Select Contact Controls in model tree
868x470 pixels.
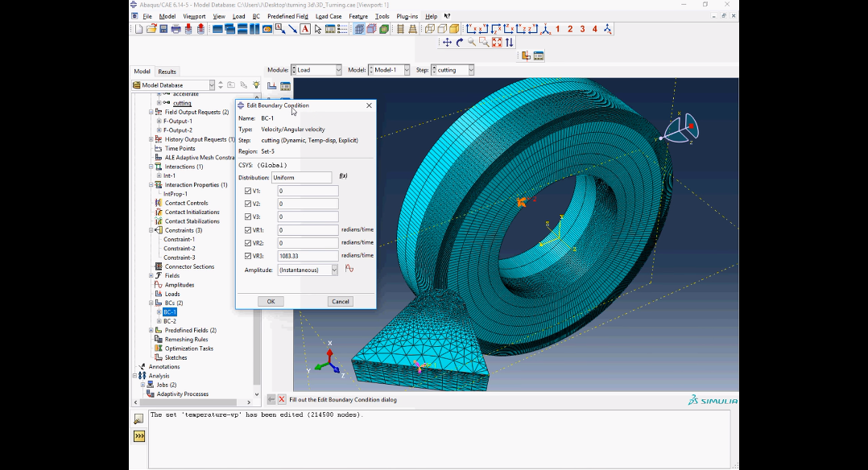tap(187, 203)
